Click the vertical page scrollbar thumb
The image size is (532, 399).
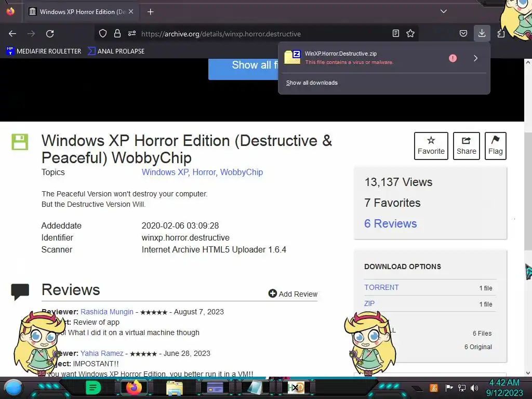pyautogui.click(x=528, y=192)
